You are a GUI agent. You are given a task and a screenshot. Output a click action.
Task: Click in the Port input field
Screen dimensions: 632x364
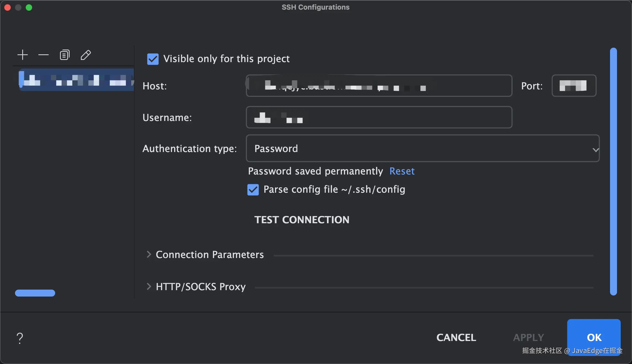(574, 86)
